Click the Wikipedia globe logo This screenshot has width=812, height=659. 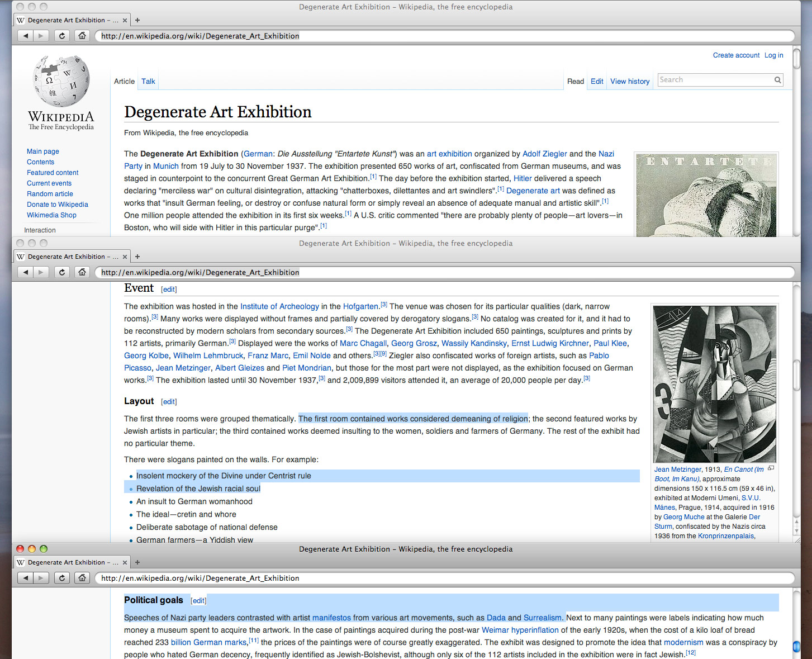[x=61, y=81]
